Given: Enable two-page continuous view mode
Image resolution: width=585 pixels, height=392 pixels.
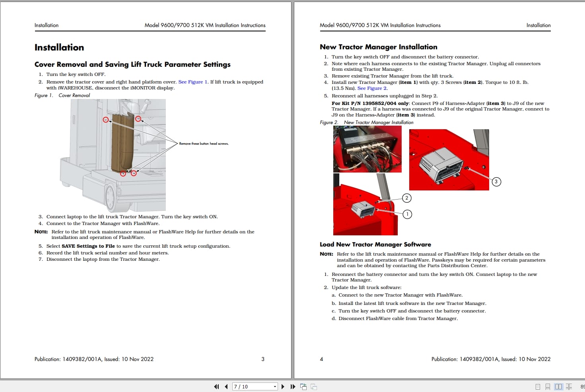Looking at the screenshot, I should pos(569,386).
